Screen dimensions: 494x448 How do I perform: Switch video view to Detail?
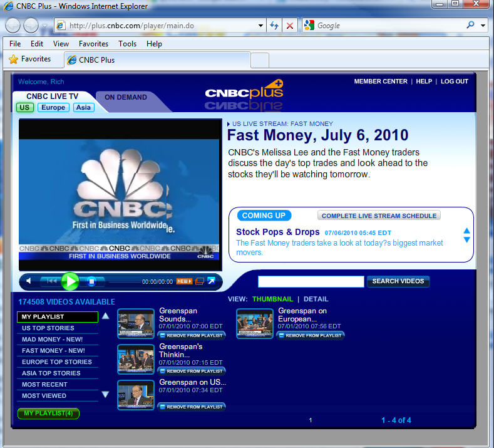[316, 300]
